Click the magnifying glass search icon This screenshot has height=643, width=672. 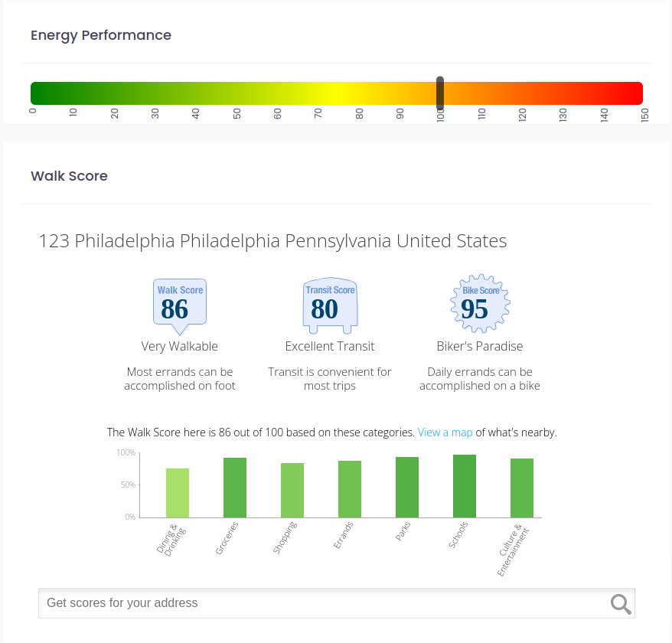621,604
